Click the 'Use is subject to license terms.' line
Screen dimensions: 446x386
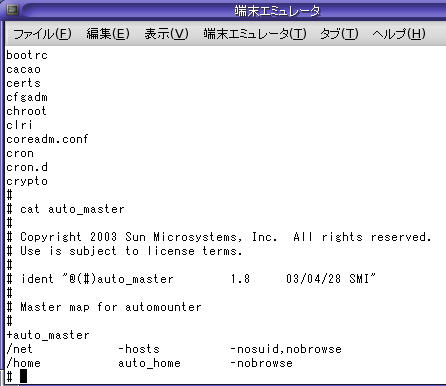[x=124, y=251]
